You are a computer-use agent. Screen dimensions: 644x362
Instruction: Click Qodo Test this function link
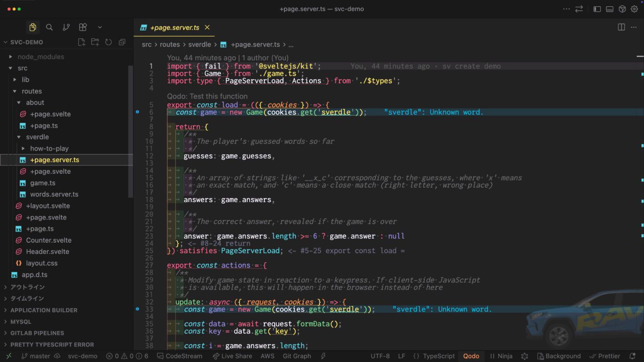[207, 96]
